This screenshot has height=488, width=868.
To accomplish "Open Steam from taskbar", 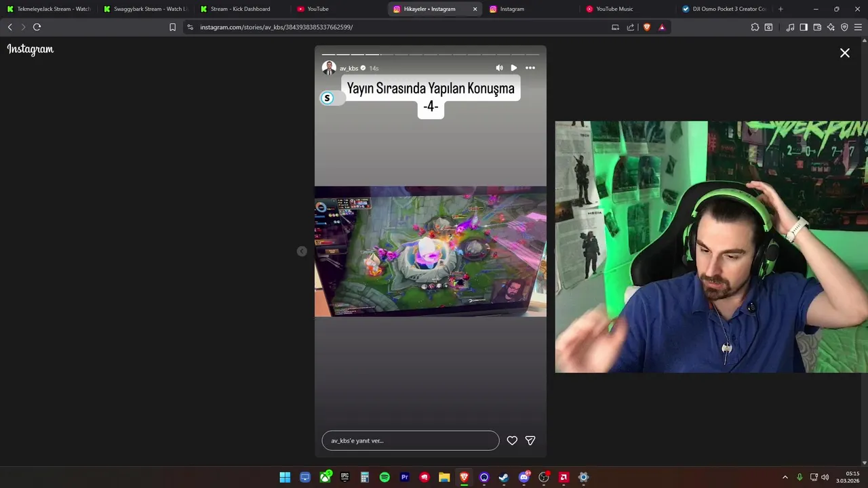I will [x=504, y=477].
